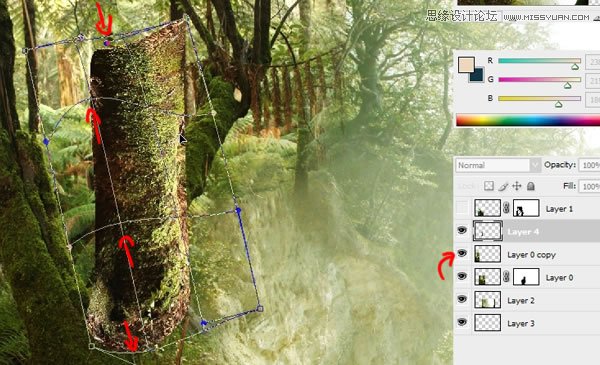Select the layer named Layer 0

559,278
